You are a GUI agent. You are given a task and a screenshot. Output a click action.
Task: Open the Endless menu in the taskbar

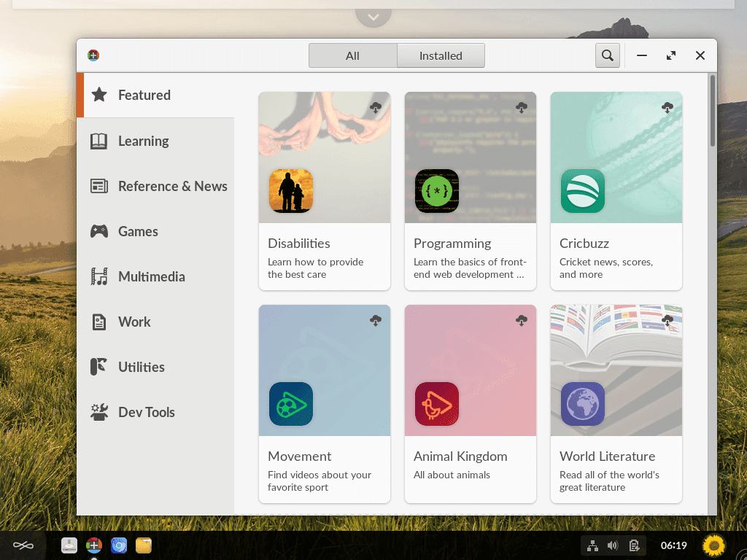[23, 545]
